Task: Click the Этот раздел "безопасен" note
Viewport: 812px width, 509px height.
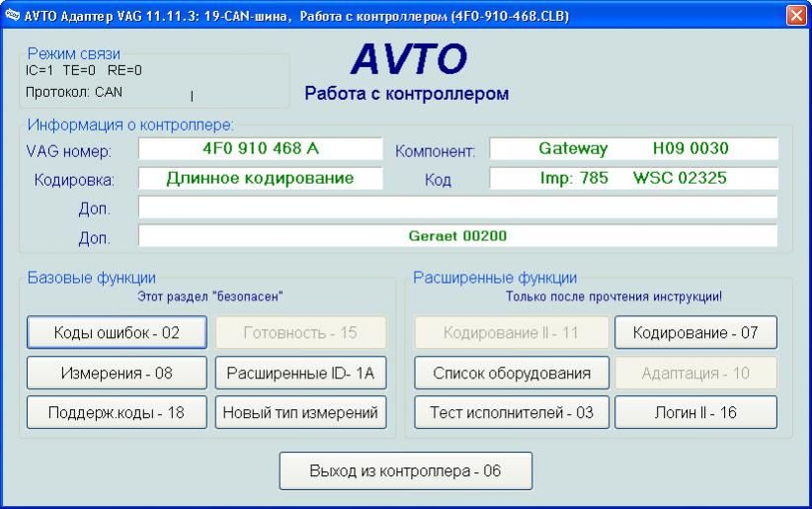Action: point(209,297)
